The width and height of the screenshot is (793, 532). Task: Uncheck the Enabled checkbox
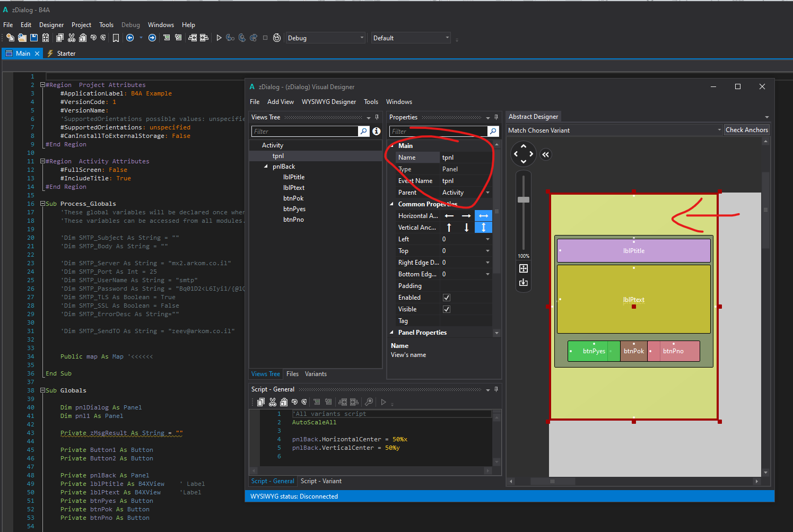[446, 298]
